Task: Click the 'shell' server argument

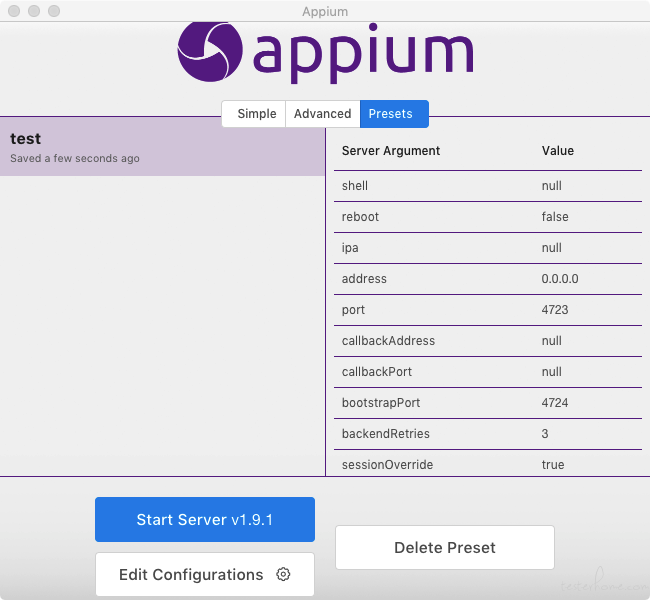Action: 354,186
